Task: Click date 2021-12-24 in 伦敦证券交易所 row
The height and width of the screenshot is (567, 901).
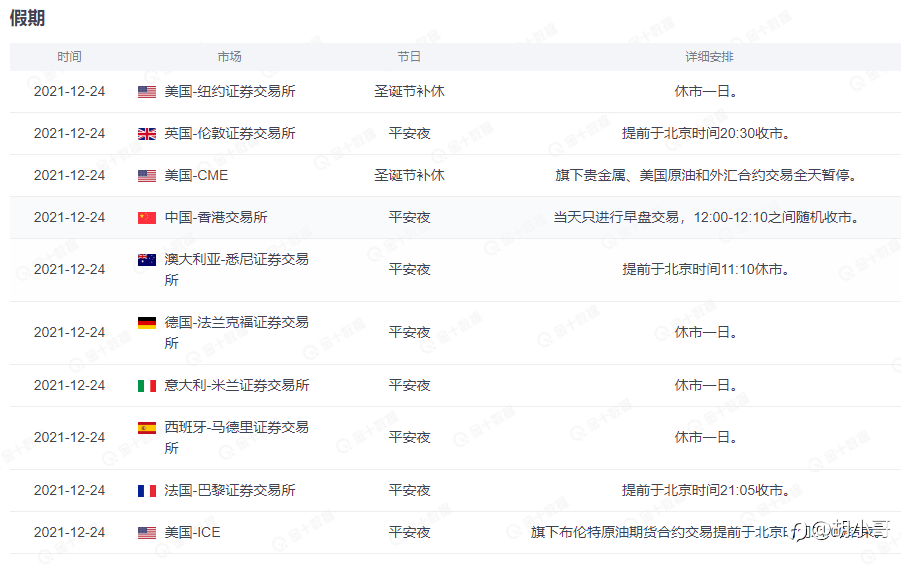Action: [x=69, y=133]
